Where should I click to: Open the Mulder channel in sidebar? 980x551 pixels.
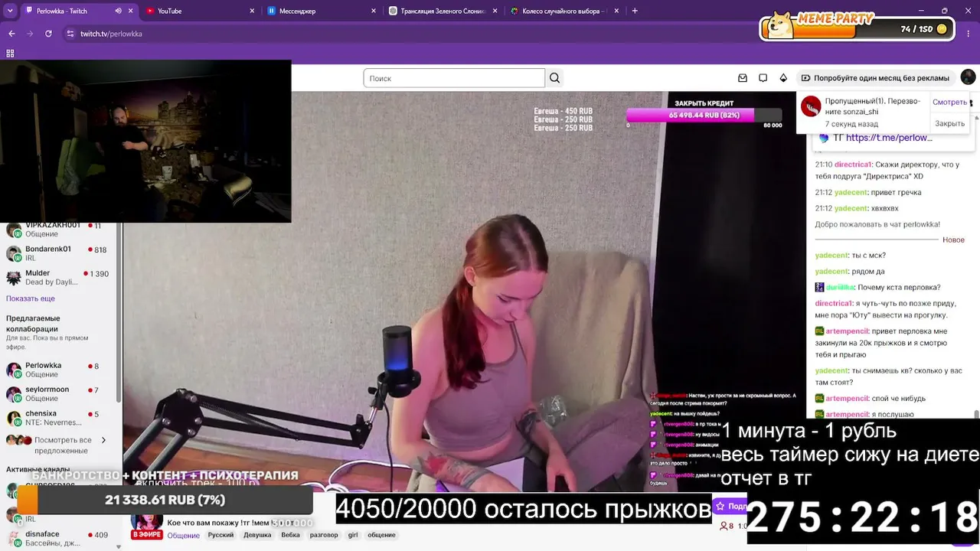(x=57, y=277)
